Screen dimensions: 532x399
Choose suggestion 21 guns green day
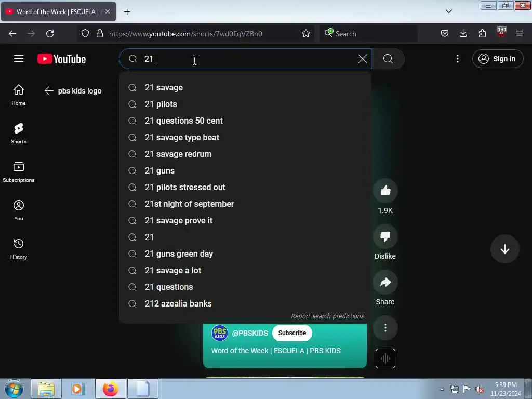pos(245,254)
